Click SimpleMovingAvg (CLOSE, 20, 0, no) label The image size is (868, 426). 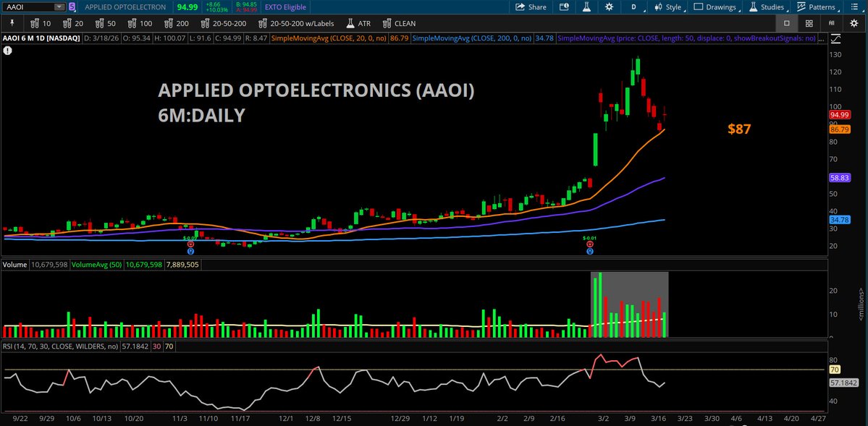pos(329,39)
